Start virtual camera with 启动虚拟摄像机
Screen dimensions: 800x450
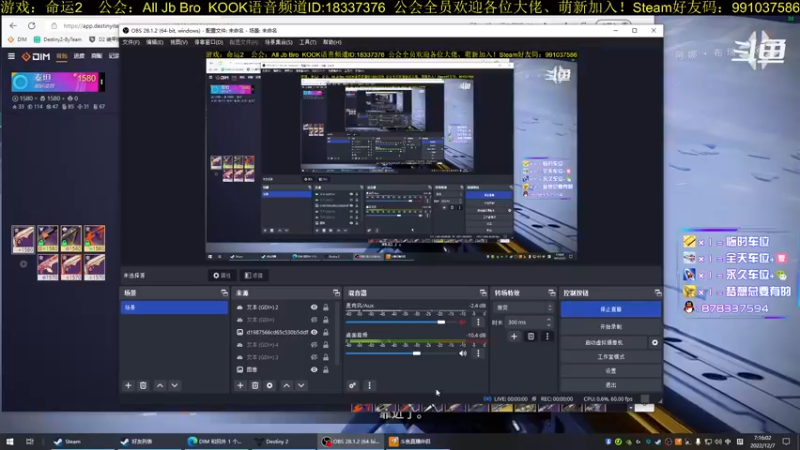[x=604, y=342]
